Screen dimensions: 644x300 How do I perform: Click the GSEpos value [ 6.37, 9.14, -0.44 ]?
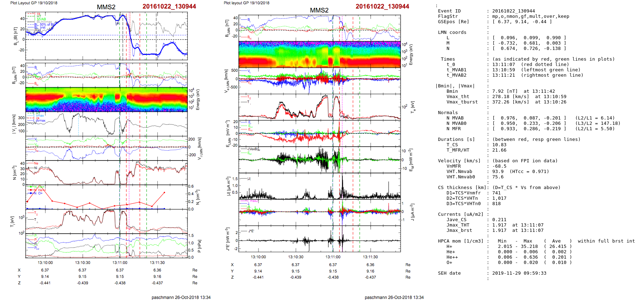522,22
